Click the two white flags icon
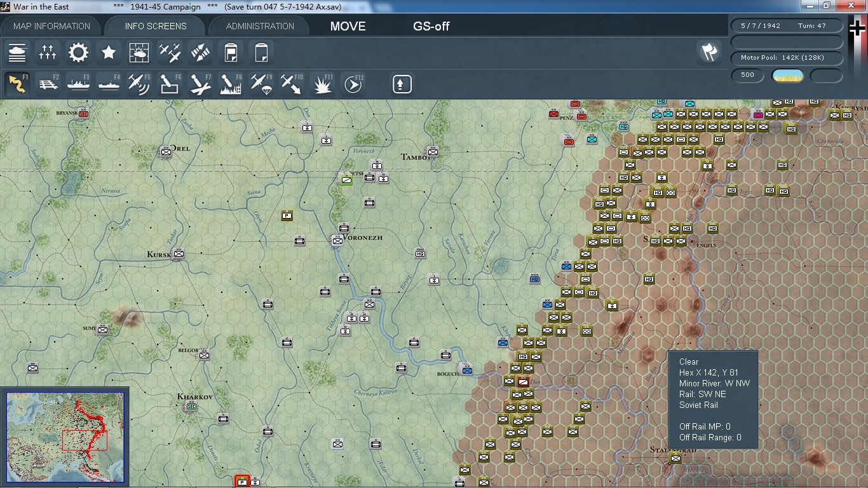This screenshot has width=868, height=488. coord(709,52)
